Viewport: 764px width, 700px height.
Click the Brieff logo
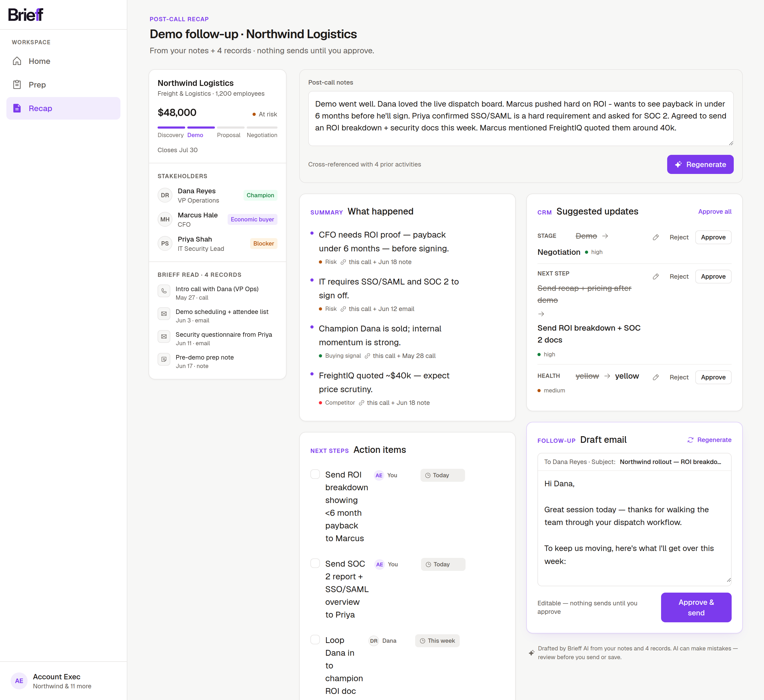25,14
